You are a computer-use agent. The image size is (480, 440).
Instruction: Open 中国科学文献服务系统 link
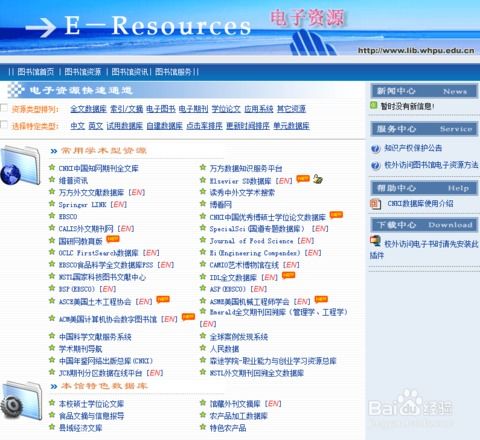(x=95, y=337)
